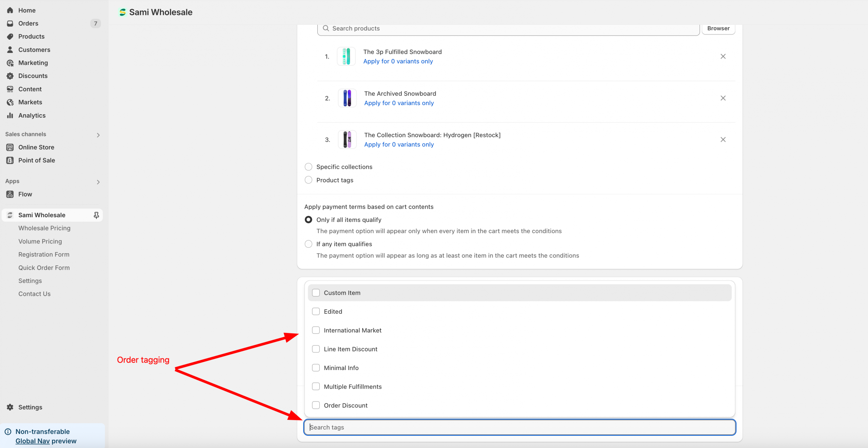Screen dimensions: 868x448
Task: Click Apply for 0 variants on Hydrogen Snowboard
Action: 399,144
